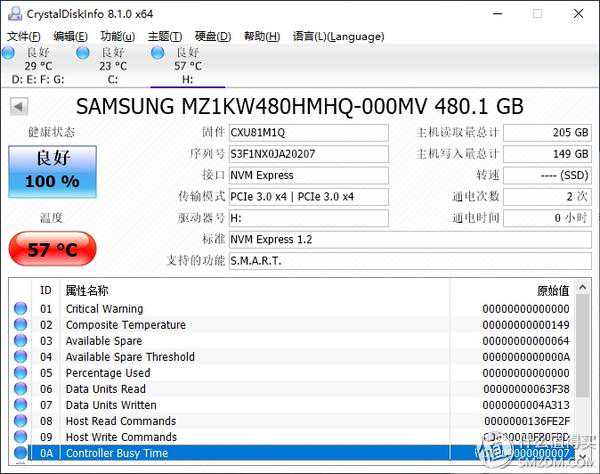Click the firmware field CXU81M1Q
The height and width of the screenshot is (474, 600).
(x=308, y=133)
